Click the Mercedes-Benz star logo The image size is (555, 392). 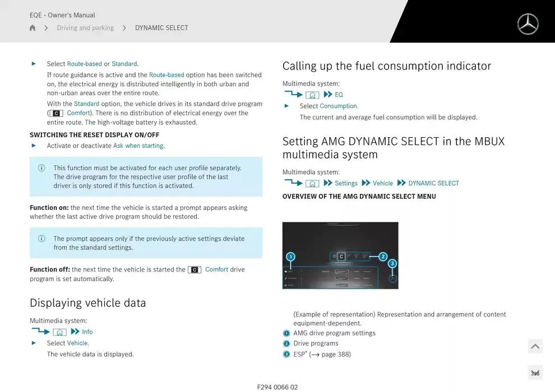527,24
